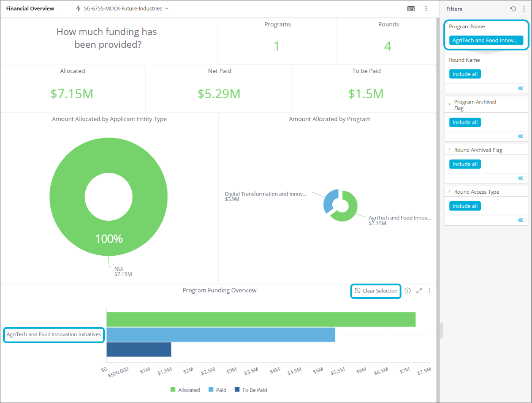
Task: Click the Financial Overview title tab
Action: (x=30, y=8)
